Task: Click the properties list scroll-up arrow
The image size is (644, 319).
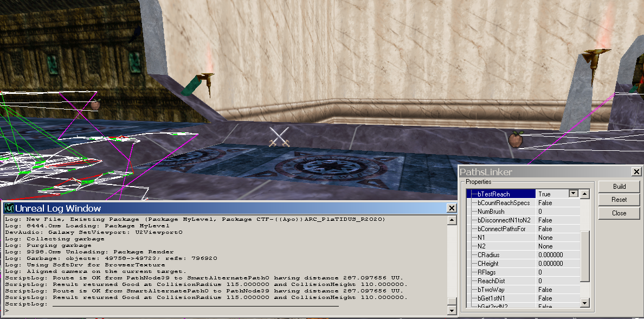Action: coord(585,194)
